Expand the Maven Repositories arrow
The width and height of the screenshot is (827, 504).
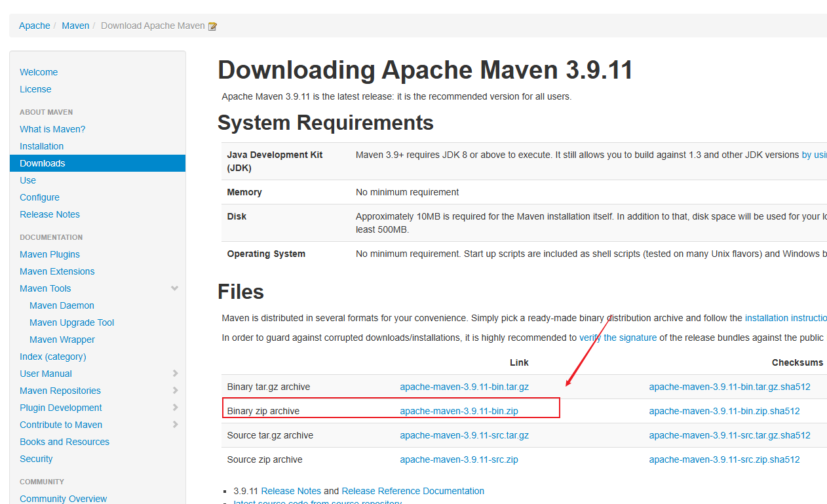tap(175, 391)
